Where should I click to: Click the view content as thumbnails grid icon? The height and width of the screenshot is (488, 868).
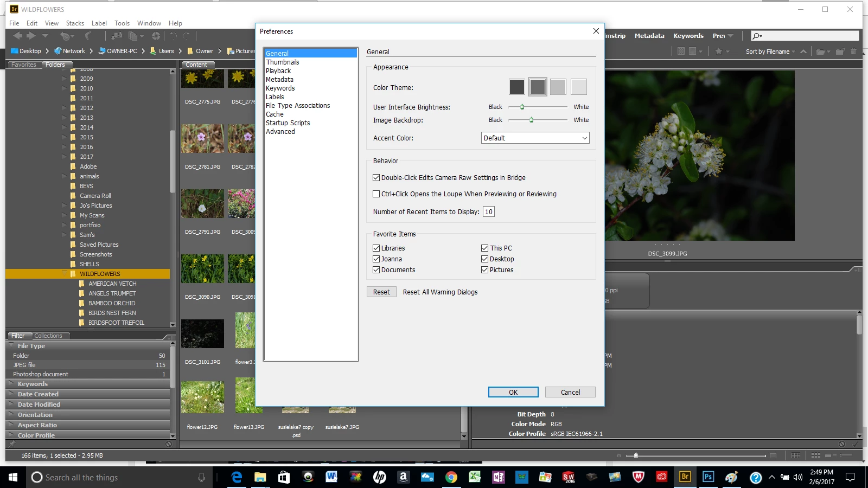[x=816, y=455]
